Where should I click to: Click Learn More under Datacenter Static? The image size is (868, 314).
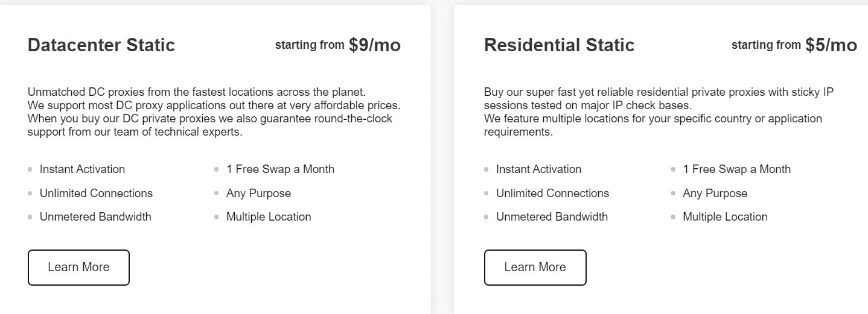tap(78, 267)
